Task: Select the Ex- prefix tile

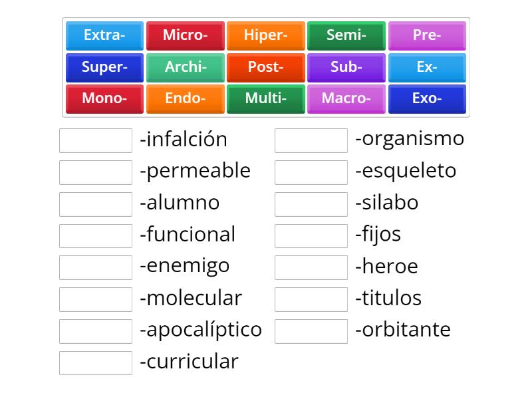Action: 428,67
